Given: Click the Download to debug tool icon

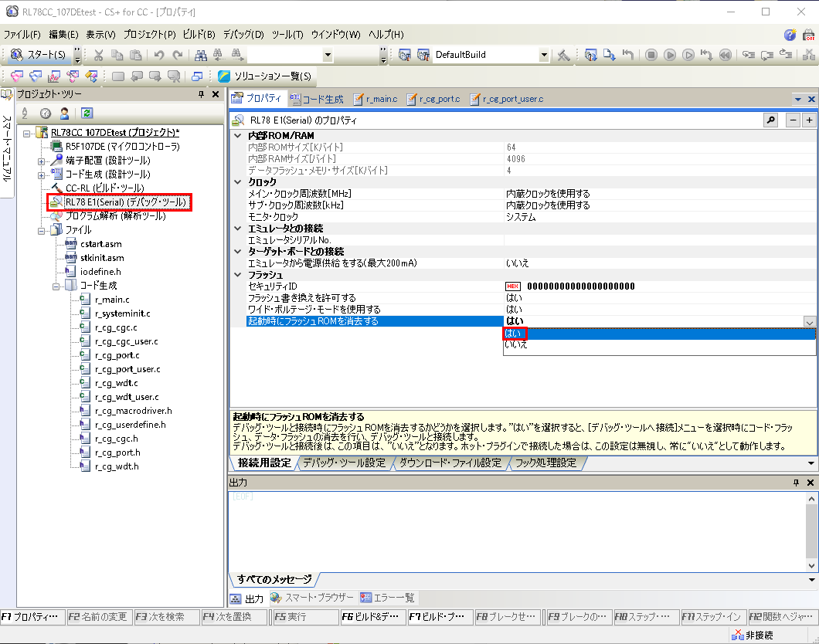Looking at the screenshot, I should 609,55.
